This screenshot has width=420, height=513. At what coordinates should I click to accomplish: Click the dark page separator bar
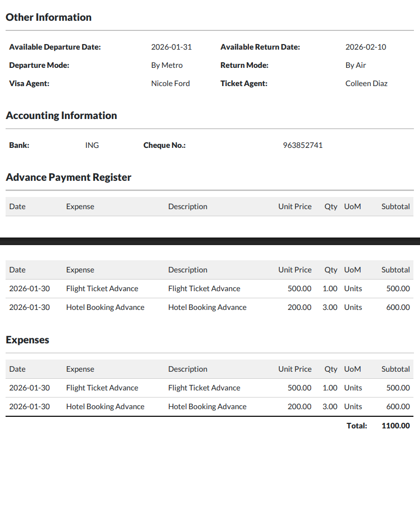point(210,241)
